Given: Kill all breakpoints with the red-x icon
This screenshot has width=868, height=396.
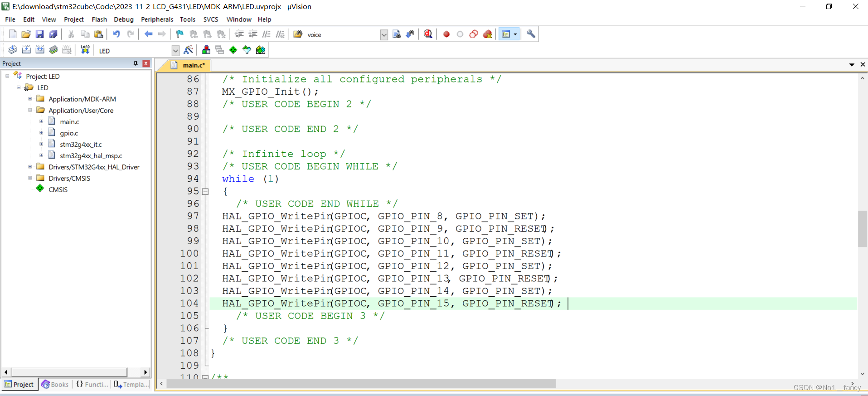Looking at the screenshot, I should [x=487, y=34].
